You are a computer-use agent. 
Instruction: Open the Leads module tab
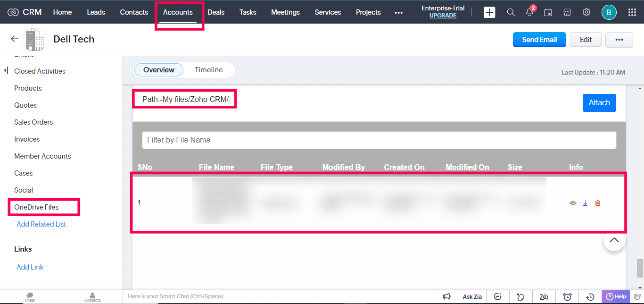(96, 12)
